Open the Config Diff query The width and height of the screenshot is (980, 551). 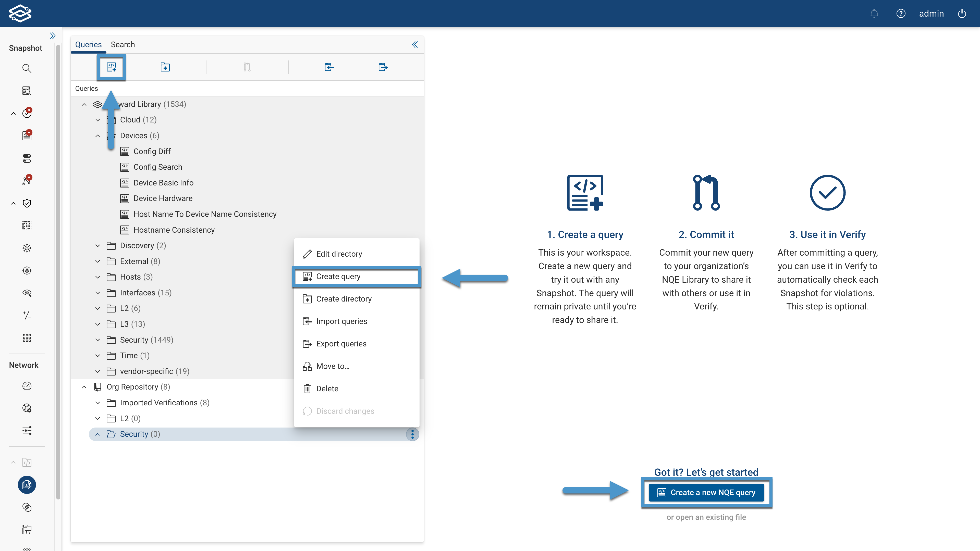point(152,151)
